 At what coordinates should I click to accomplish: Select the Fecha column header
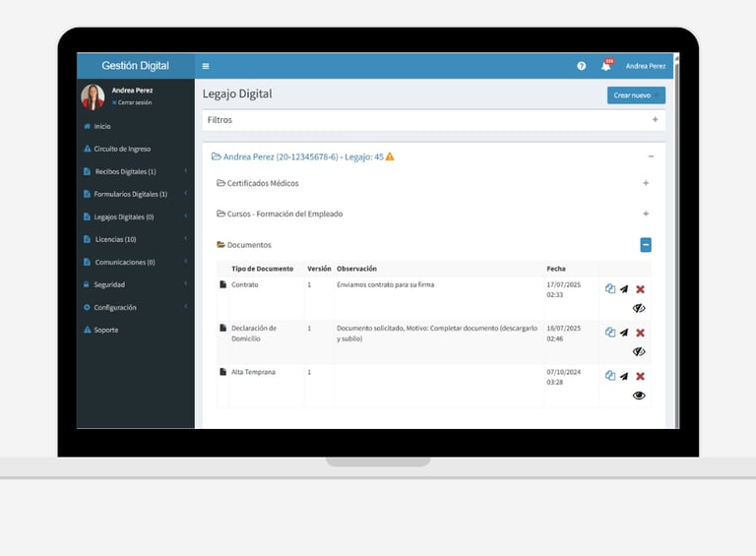click(556, 269)
